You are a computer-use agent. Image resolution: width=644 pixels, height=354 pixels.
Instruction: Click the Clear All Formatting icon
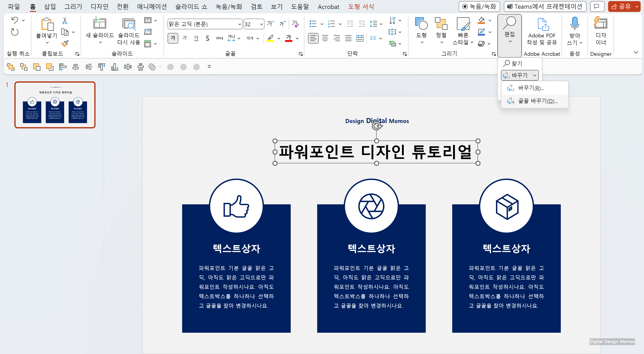point(295,24)
